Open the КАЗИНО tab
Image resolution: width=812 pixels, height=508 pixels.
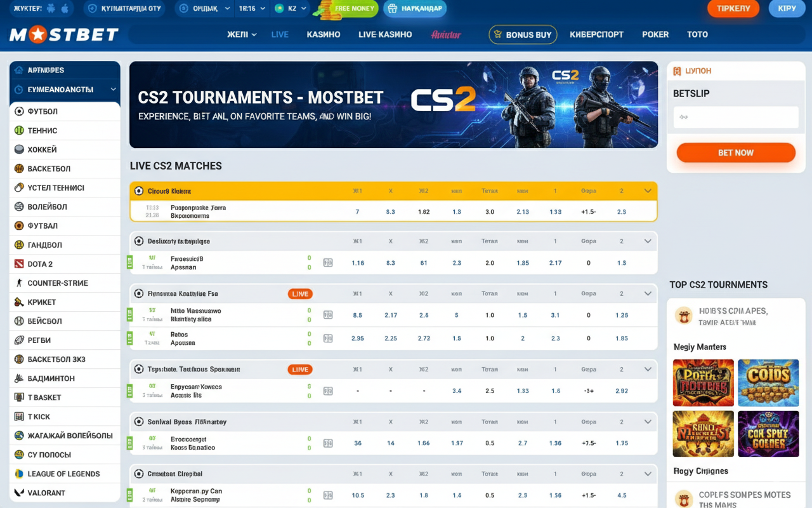(x=324, y=34)
